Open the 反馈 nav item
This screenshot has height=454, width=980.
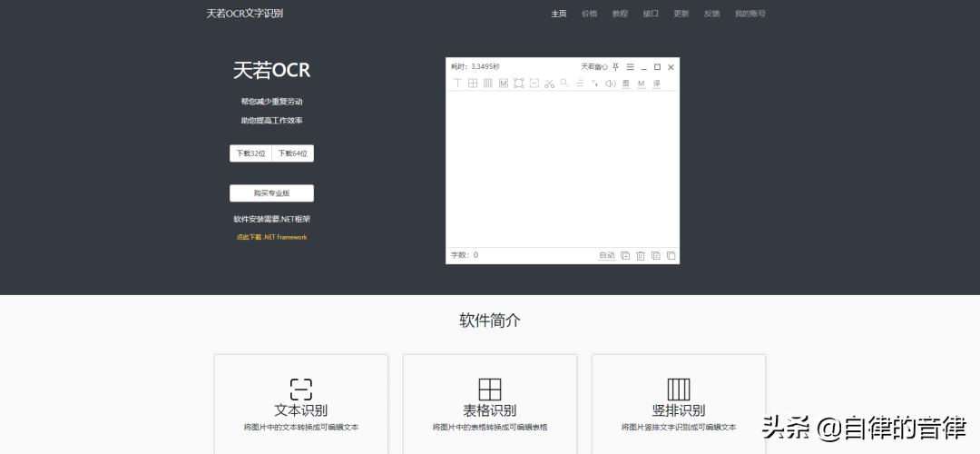(712, 13)
